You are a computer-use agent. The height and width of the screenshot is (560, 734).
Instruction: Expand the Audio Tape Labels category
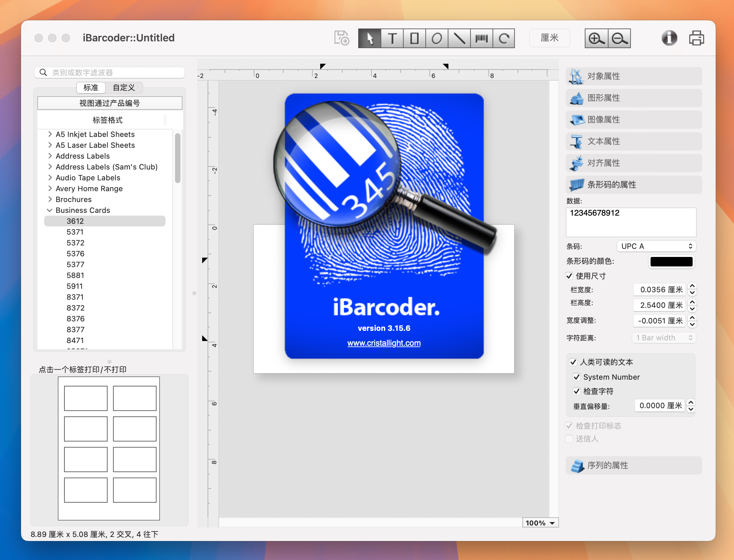click(x=50, y=178)
